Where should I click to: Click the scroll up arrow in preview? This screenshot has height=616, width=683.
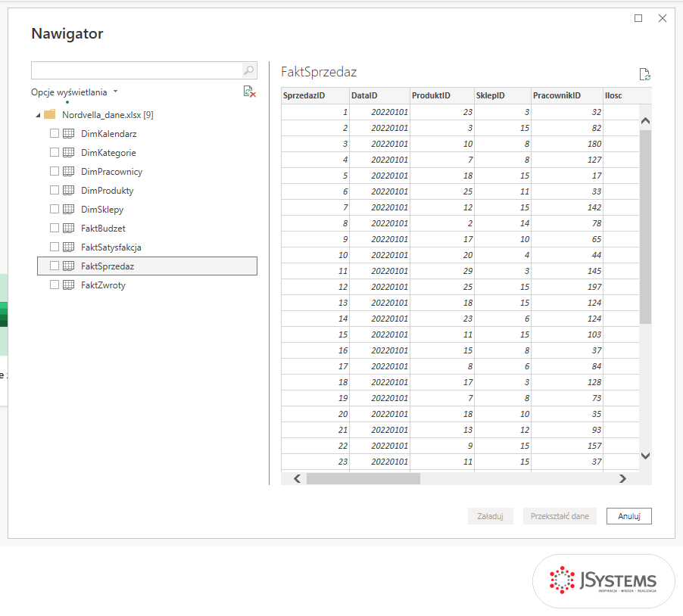[646, 121]
